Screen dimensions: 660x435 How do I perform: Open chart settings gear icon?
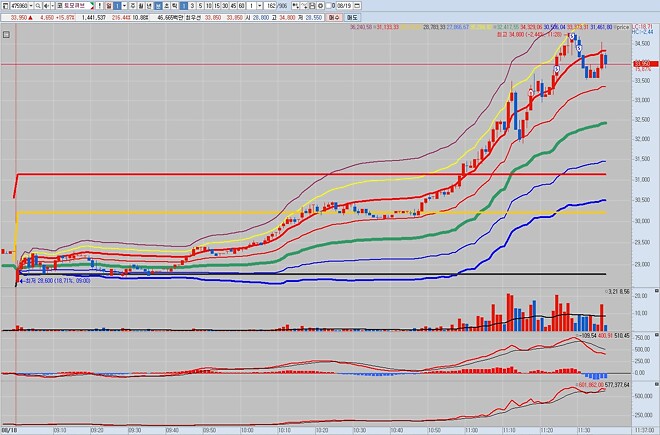coord(320,6)
